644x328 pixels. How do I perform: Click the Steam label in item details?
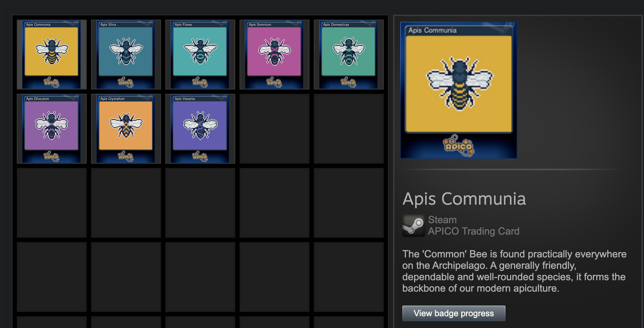tap(442, 220)
